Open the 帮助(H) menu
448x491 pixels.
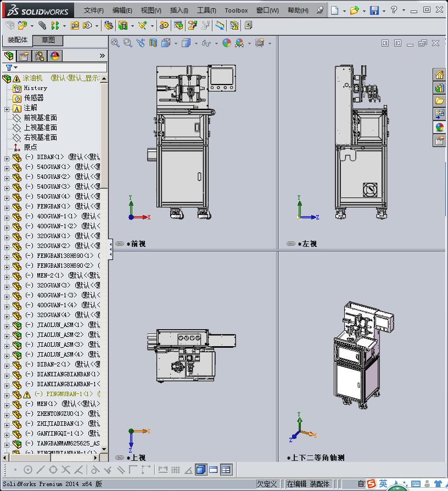(x=298, y=10)
